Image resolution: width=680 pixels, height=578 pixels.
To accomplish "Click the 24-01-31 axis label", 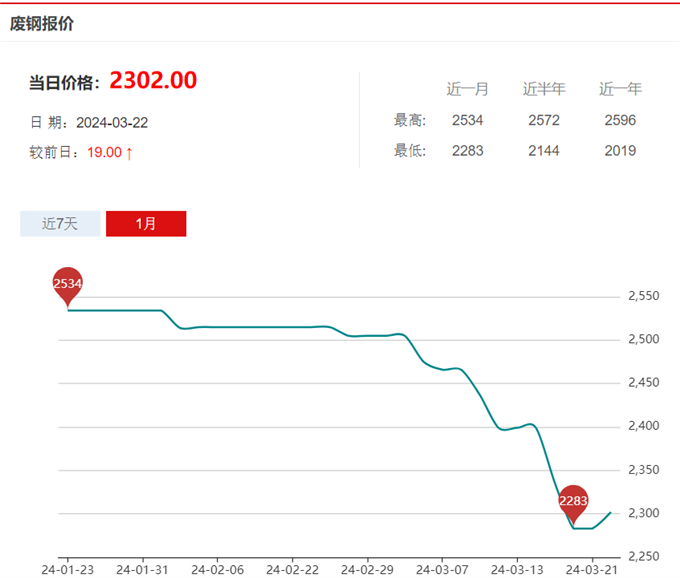I will click(142, 570).
